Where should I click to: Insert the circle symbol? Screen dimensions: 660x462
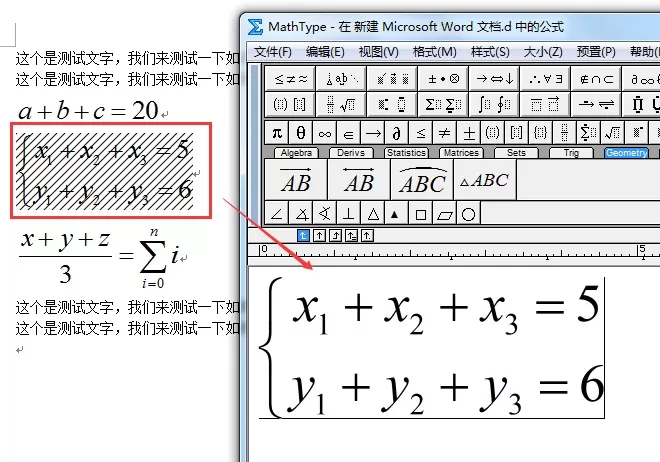(x=468, y=213)
